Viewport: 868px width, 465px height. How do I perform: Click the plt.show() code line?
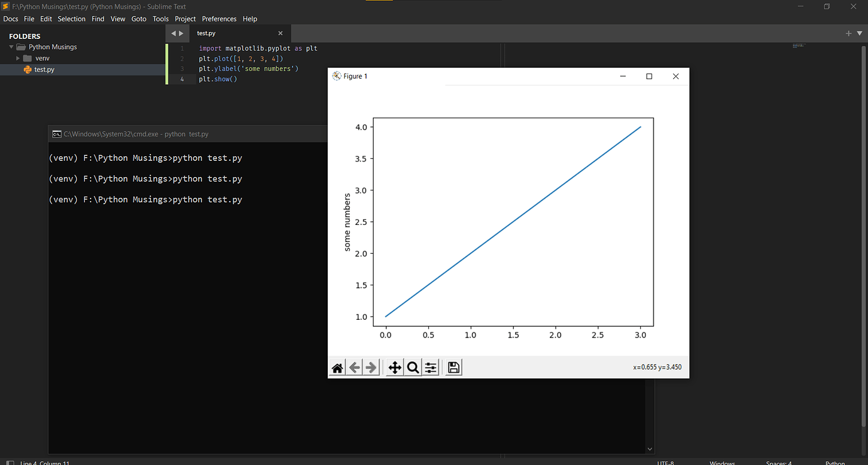[x=218, y=79]
